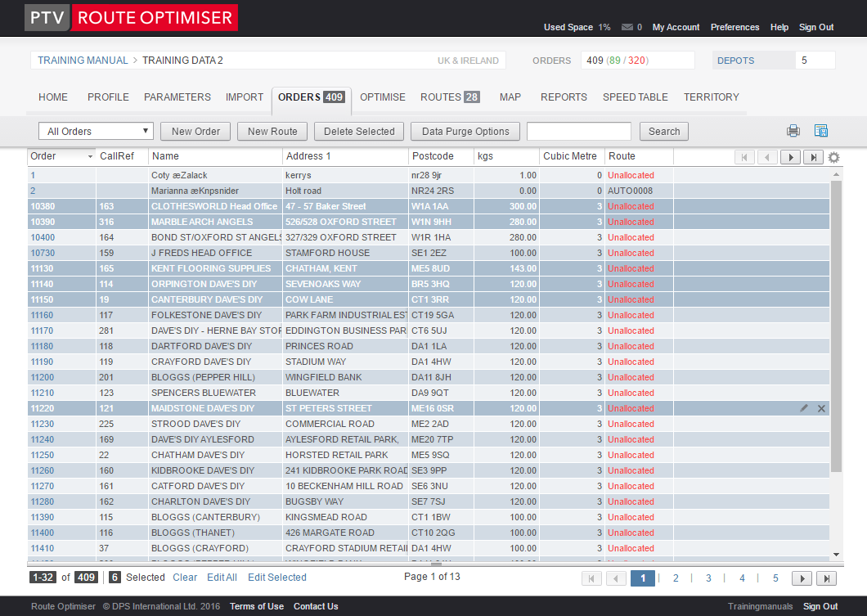Click the Edit All link
Viewport: 867px width, 616px height.
222,578
